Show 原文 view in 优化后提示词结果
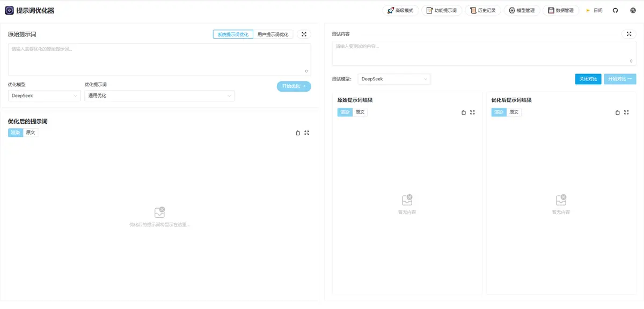This screenshot has height=309, width=644. tap(514, 112)
